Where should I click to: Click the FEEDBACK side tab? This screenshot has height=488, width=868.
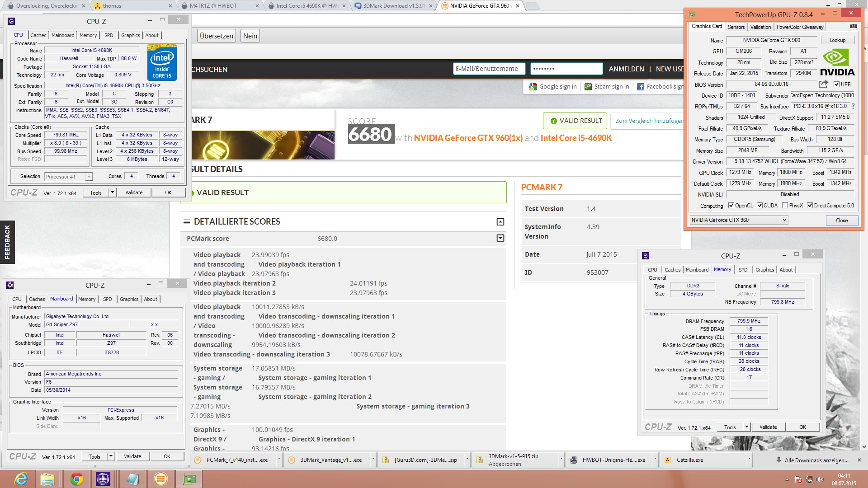coord(7,242)
